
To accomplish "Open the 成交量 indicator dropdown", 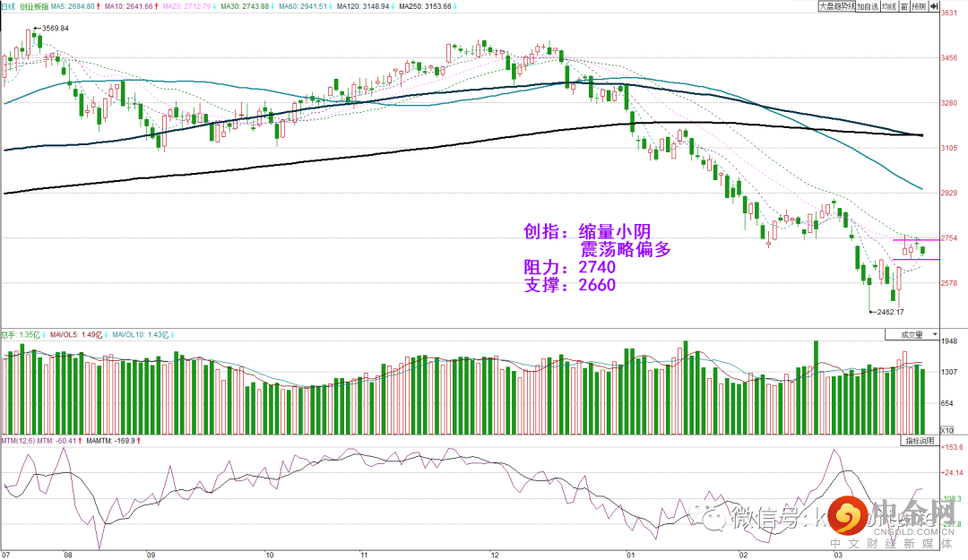I will point(912,334).
